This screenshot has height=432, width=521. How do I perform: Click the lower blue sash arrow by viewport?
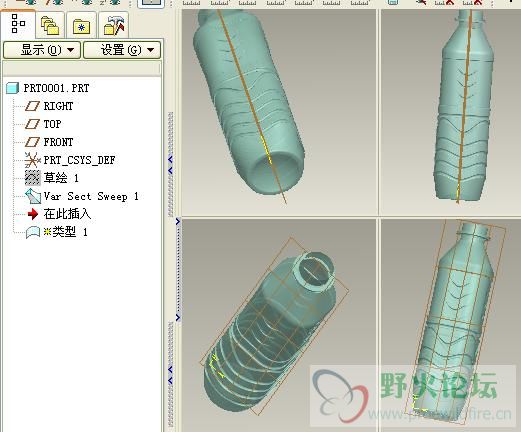(178, 317)
